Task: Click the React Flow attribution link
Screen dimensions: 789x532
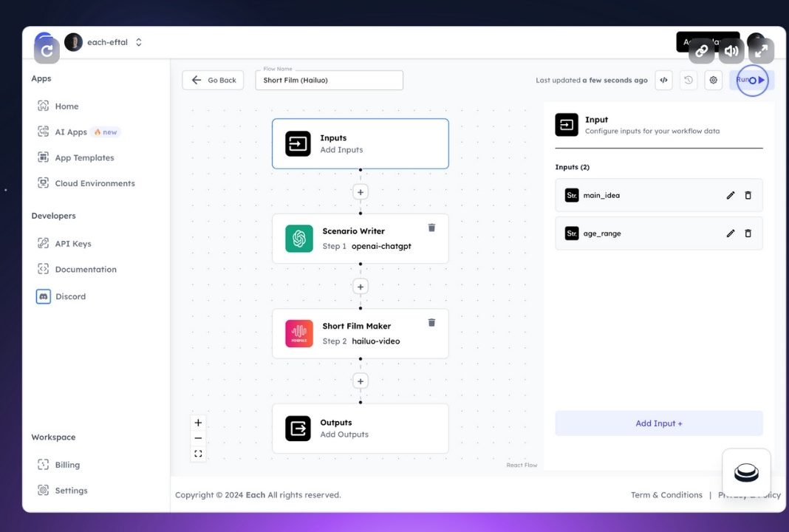Action: click(x=522, y=465)
